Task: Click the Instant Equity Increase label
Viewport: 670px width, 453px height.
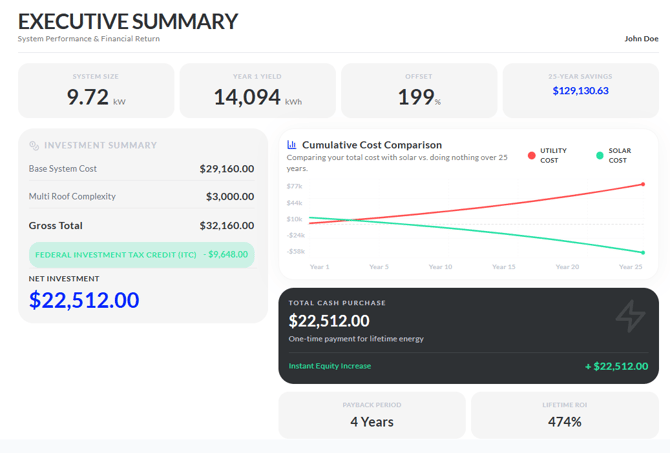Action: pos(330,366)
